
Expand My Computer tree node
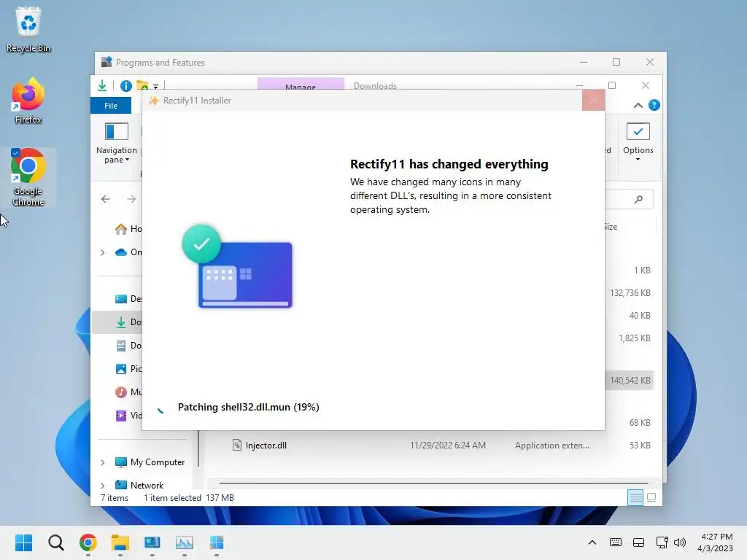click(x=102, y=462)
